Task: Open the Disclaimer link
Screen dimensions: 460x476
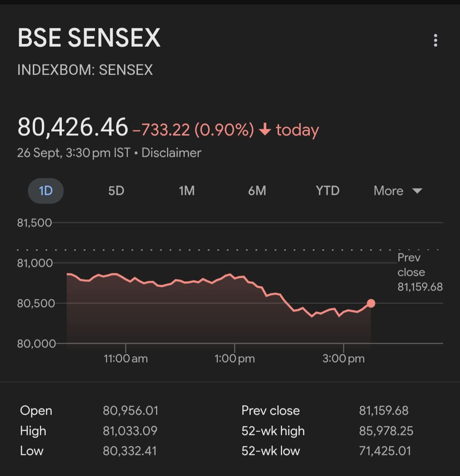Action: point(171,153)
